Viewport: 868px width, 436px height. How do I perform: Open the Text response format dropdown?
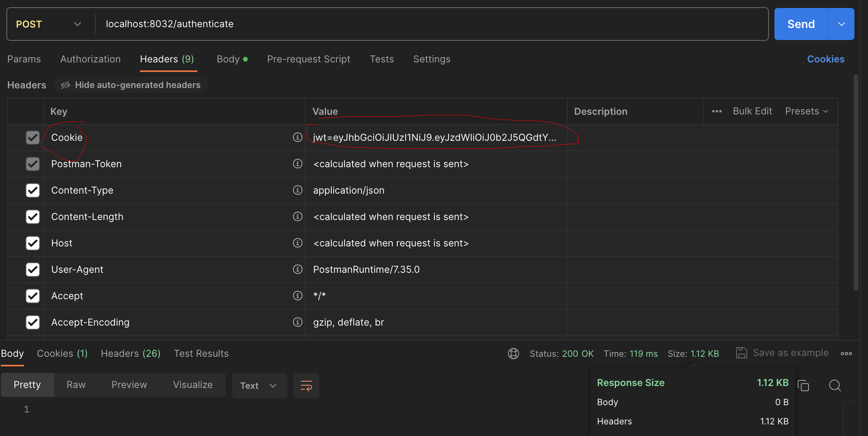[260, 386]
